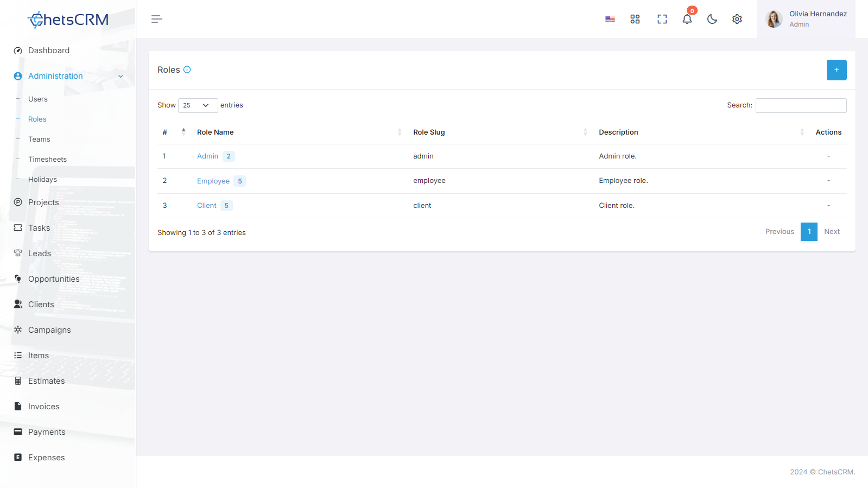Sort by Description column
The image size is (868, 488).
701,132
